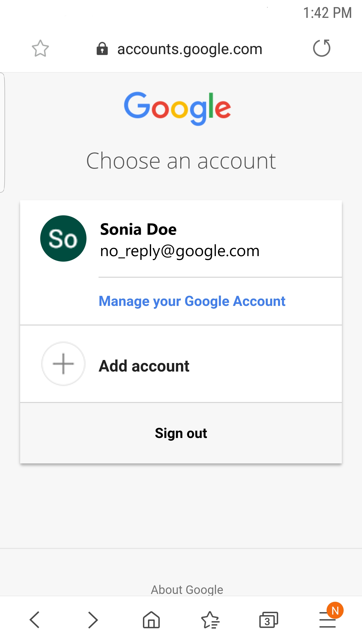Select the Sonia Doe avatar
Image resolution: width=362 pixels, height=644 pixels.
(x=63, y=238)
